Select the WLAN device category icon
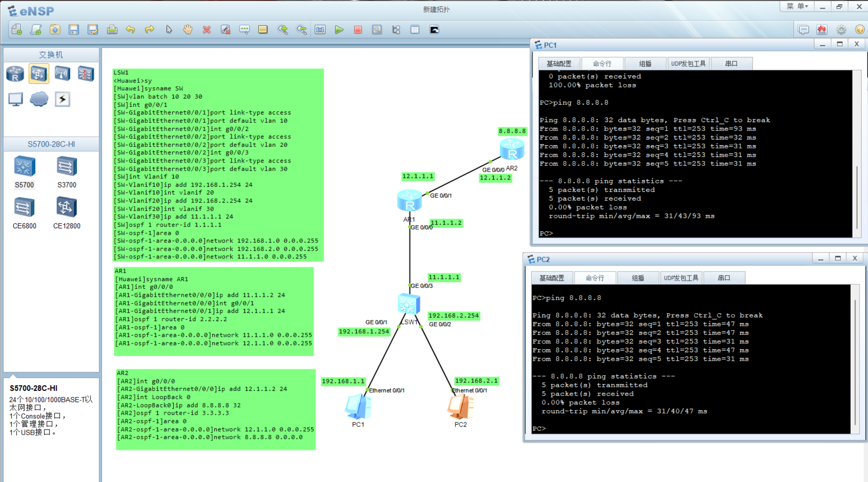Screen dimensions: 868x482 pyautogui.click(x=62, y=73)
